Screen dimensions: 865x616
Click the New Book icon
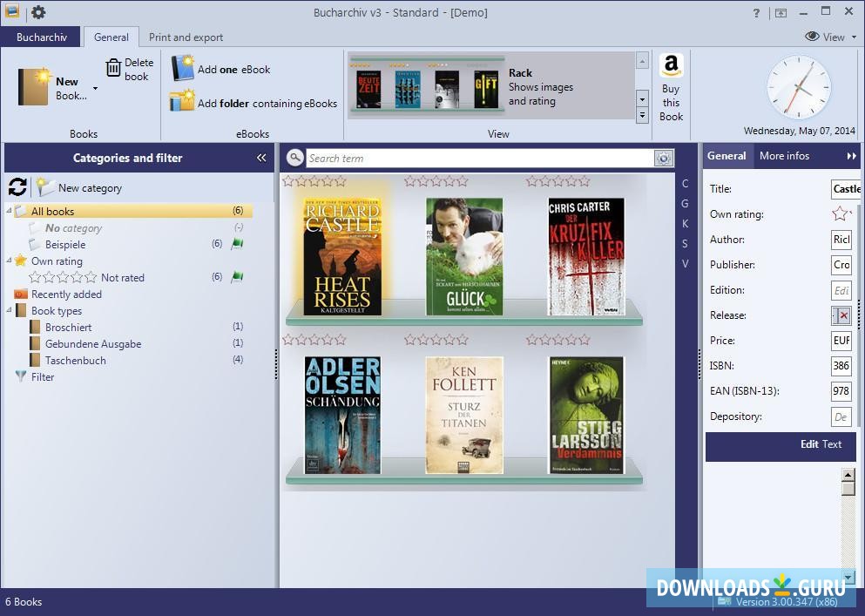[x=34, y=87]
